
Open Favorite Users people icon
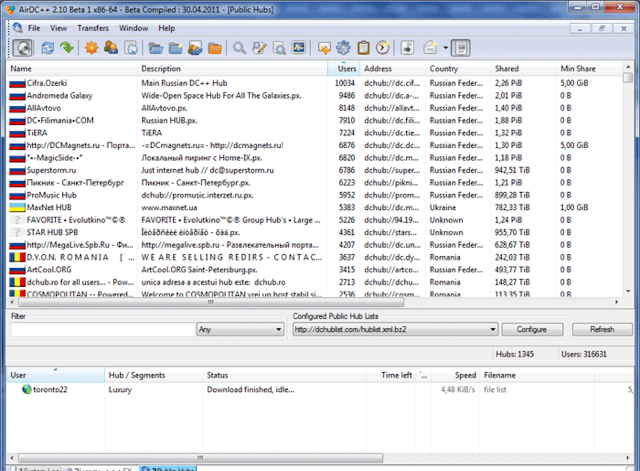(111, 48)
